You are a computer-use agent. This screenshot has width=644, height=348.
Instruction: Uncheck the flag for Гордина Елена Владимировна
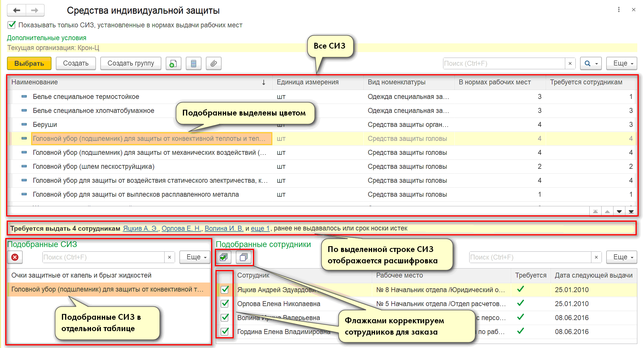pyautogui.click(x=225, y=331)
